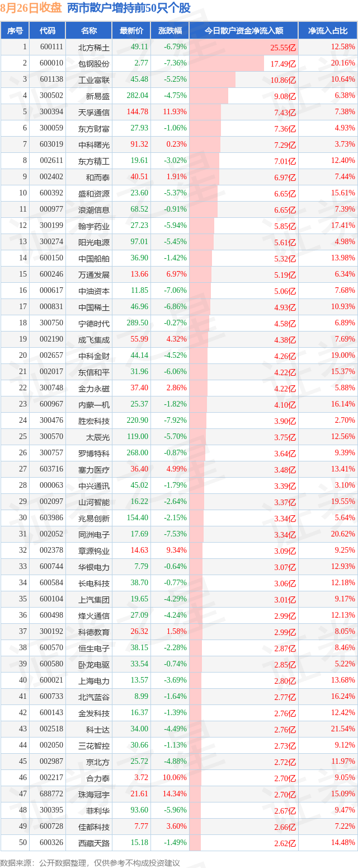This screenshot has width=358, height=868.
Task: Click 科士达 inflow ratio 21.54%
Action: 343,729
